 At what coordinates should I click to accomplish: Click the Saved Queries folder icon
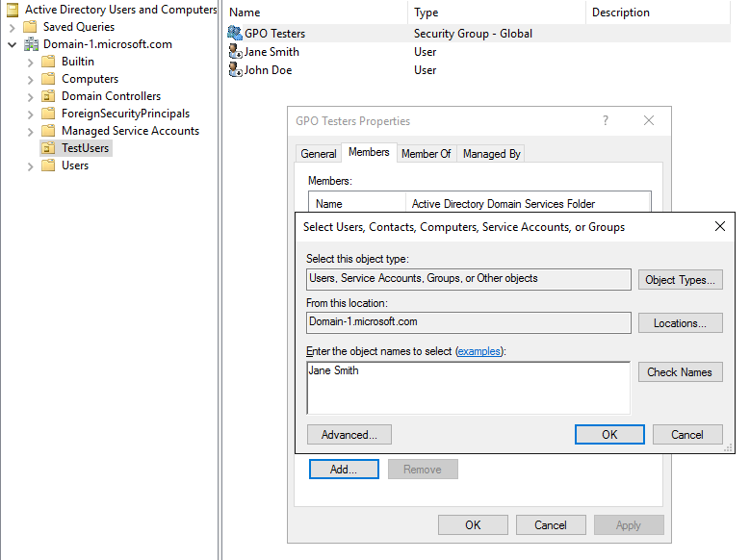pyautogui.click(x=30, y=27)
